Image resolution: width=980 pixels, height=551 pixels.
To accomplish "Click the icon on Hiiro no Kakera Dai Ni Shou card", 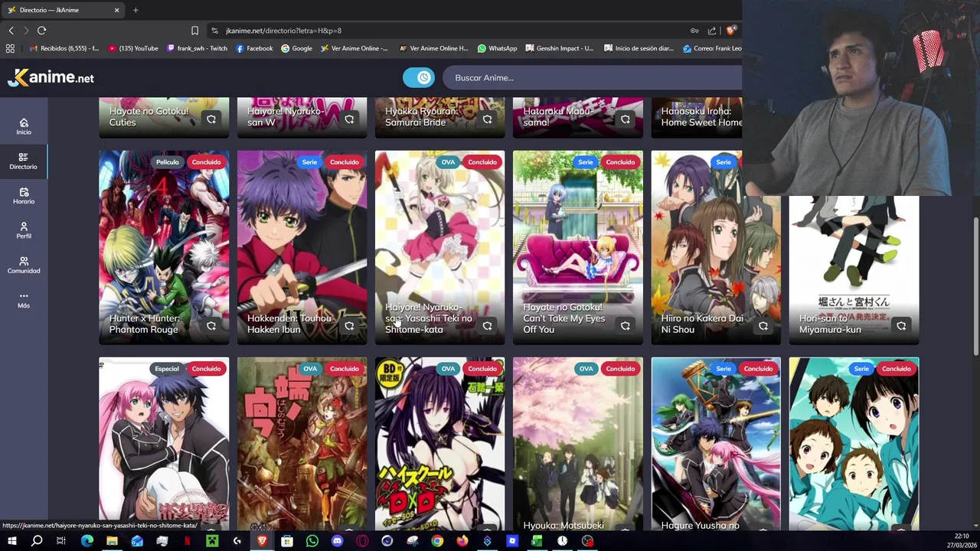I will (763, 326).
